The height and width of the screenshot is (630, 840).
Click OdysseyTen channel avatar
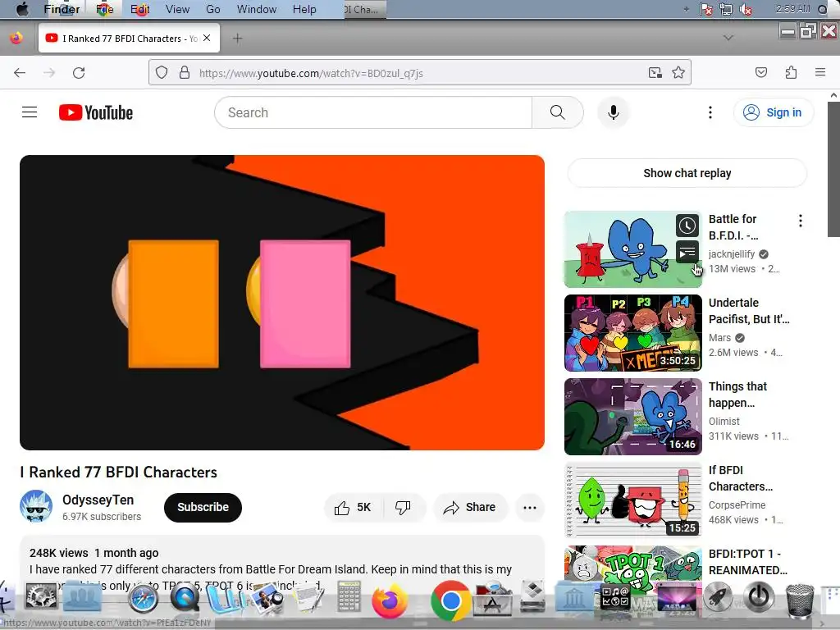[x=36, y=506]
